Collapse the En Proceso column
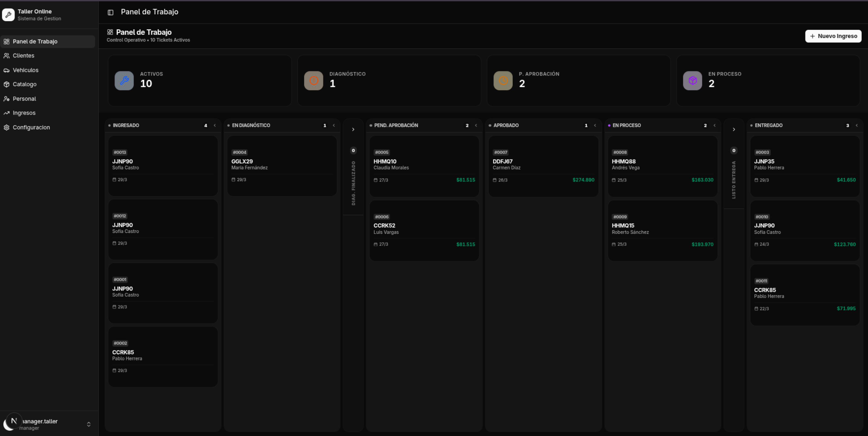868x436 pixels. pos(714,125)
